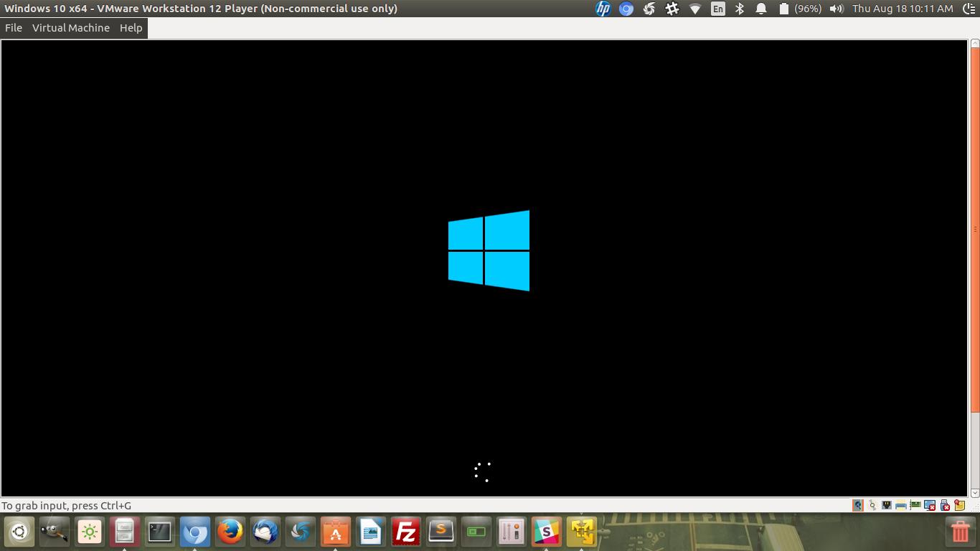Open the Files manager in dock

[x=125, y=532]
